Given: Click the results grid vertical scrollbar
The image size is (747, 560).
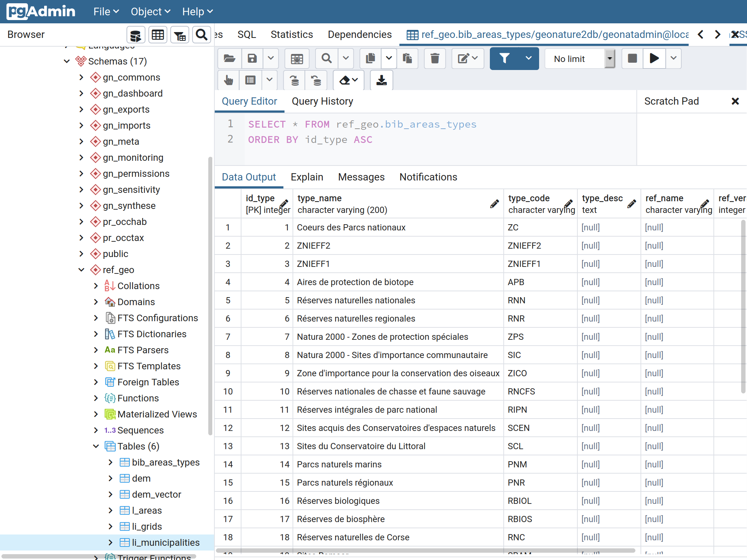Looking at the screenshot, I should pos(743,306).
